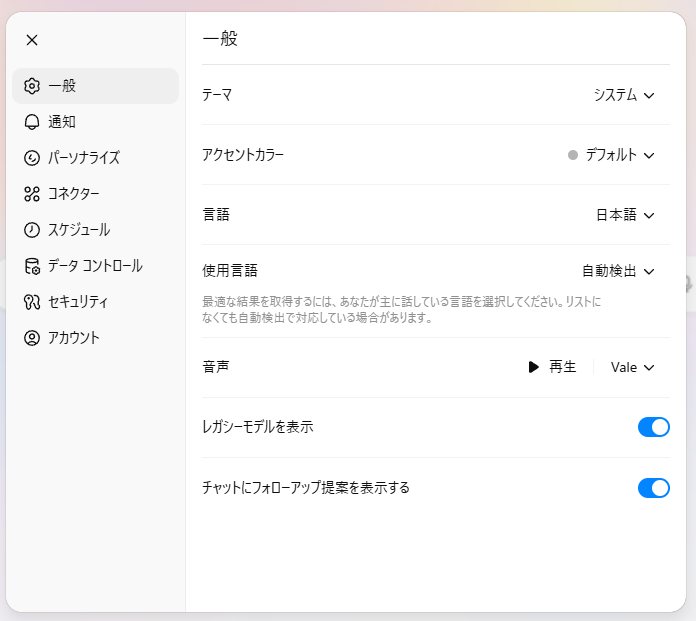The width and height of the screenshot is (696, 621).
Task: Click the セキュリティ key icon
Action: coord(32,302)
